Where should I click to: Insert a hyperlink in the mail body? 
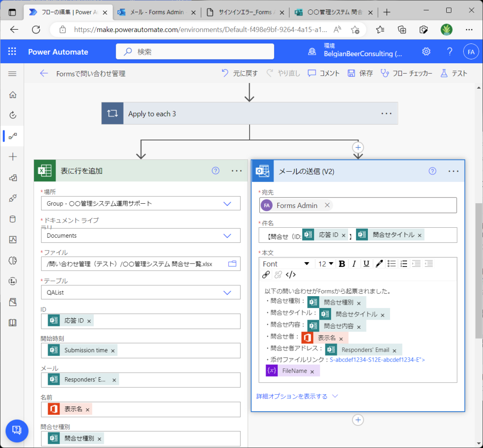pos(266,274)
